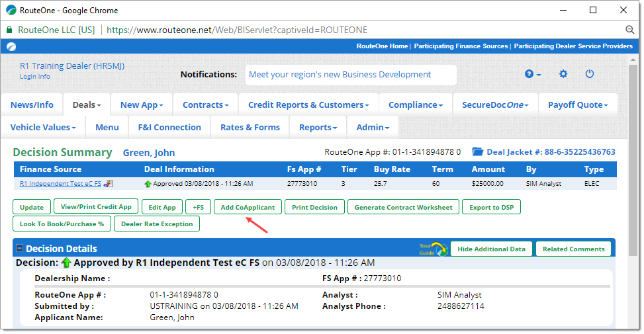644x334 pixels.
Task: Click Look To Book/Purchase % button
Action: click(x=62, y=224)
